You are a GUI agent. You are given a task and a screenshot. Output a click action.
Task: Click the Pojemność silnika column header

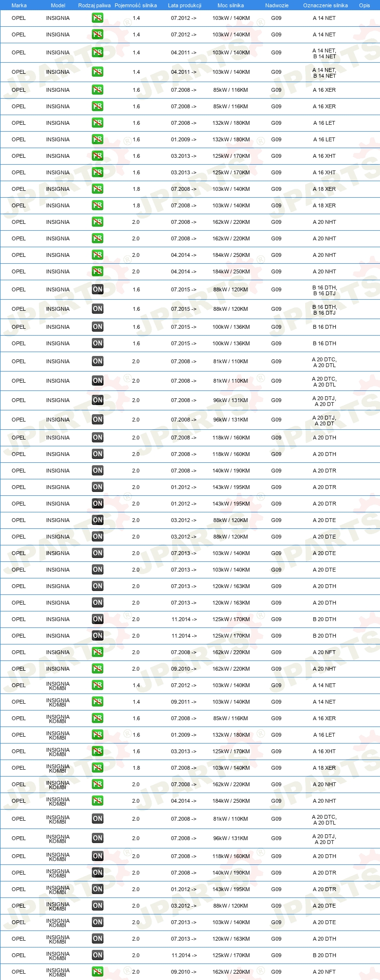(x=136, y=5)
